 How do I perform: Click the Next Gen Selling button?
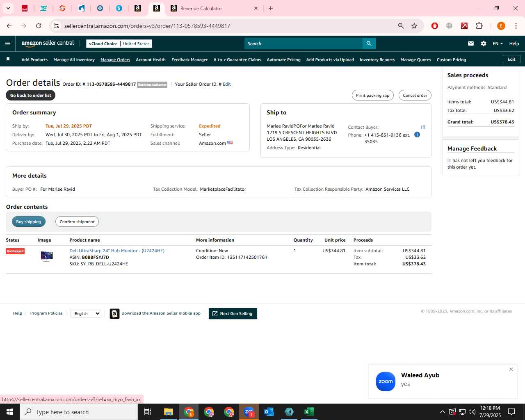click(233, 313)
